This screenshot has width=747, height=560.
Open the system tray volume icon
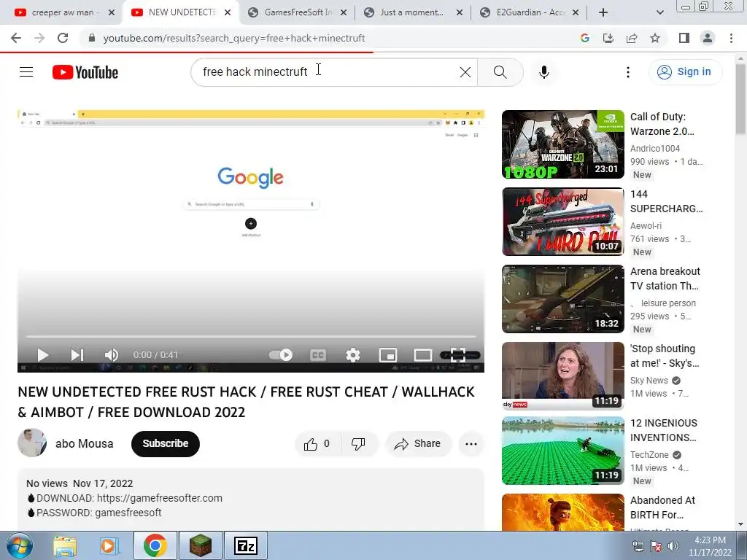[x=673, y=546]
